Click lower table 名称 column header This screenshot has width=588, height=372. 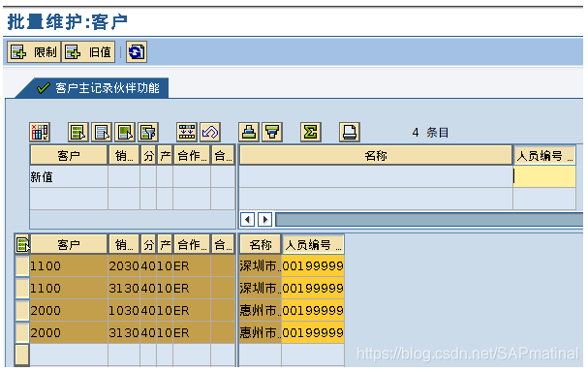pyautogui.click(x=261, y=245)
